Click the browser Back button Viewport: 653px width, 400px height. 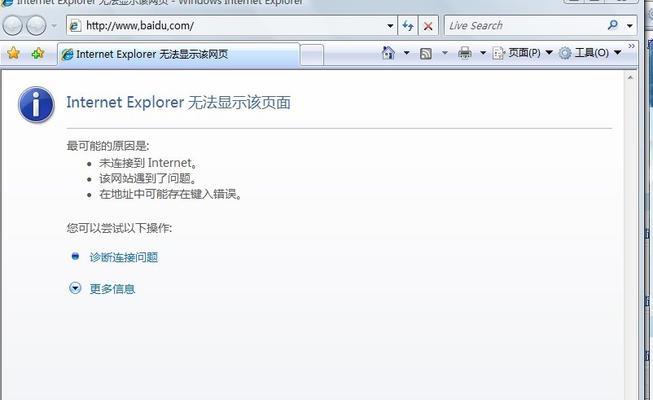[12, 25]
